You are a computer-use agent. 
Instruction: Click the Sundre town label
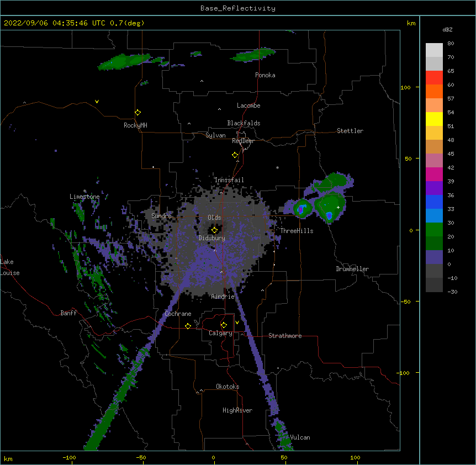[x=161, y=216]
